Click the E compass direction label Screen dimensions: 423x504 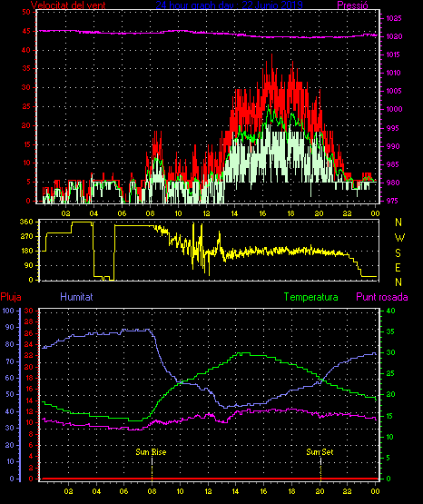coord(398,268)
